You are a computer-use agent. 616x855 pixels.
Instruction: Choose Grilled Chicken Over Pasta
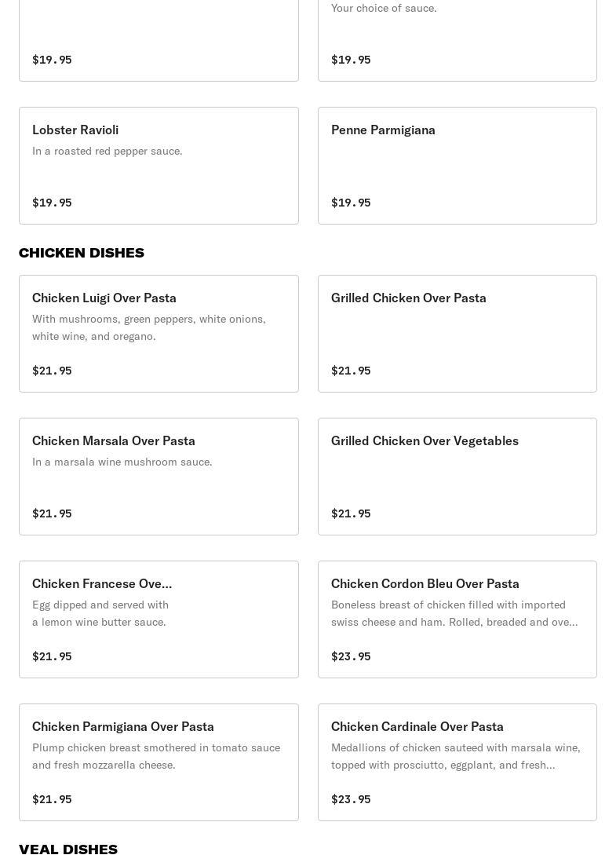tap(457, 334)
